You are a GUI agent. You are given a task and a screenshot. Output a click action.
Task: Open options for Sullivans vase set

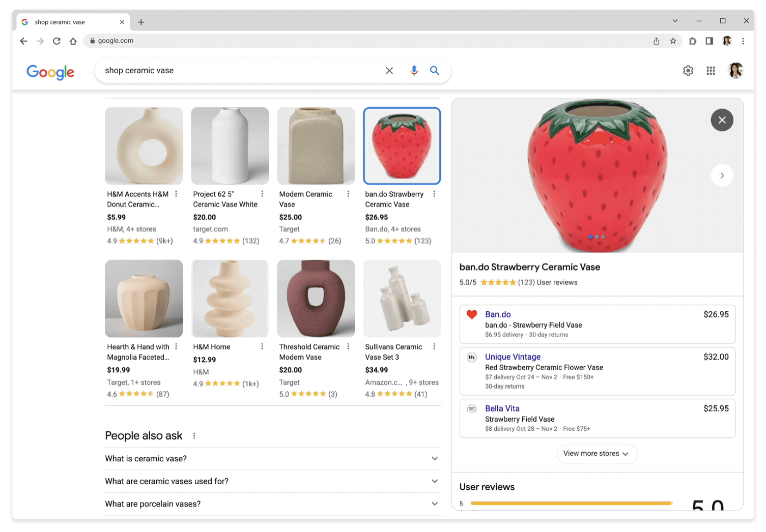tap(434, 346)
